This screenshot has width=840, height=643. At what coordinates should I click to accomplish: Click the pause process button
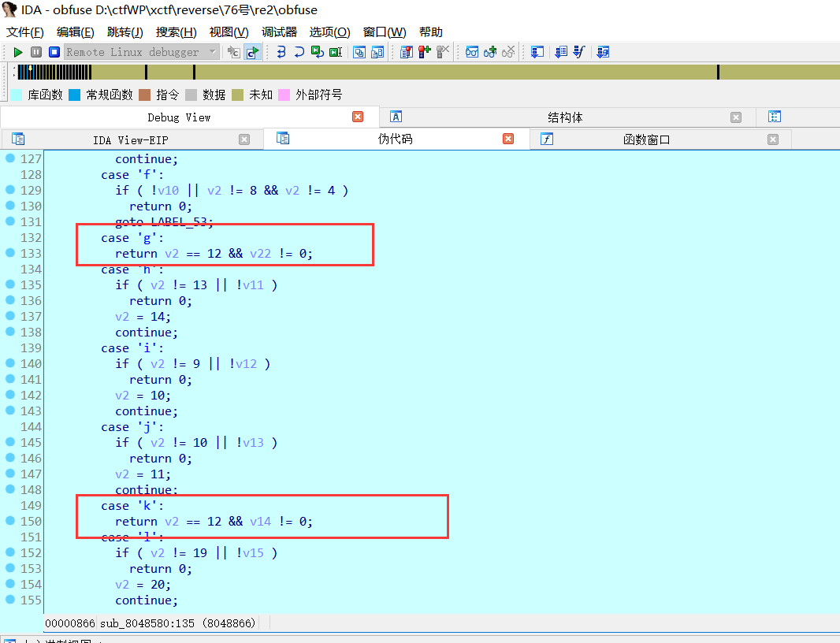click(36, 52)
